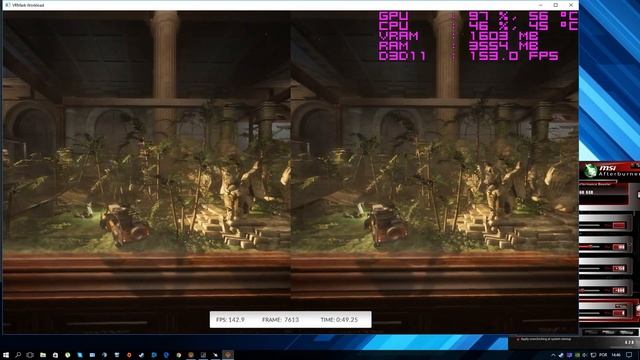This screenshot has height=360, width=640.
Task: Click the Core Voltage value field
Action: click(619, 225)
